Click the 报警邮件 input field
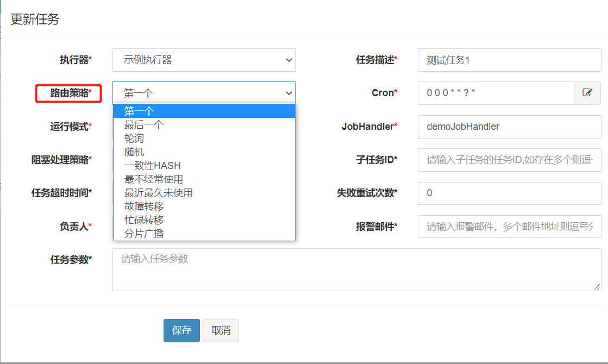Image resolution: width=608 pixels, height=364 pixels. (509, 227)
